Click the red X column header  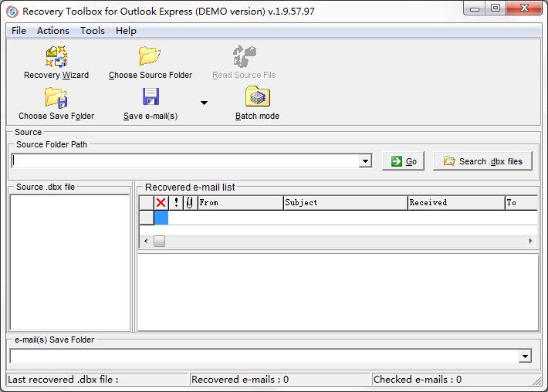tap(161, 202)
